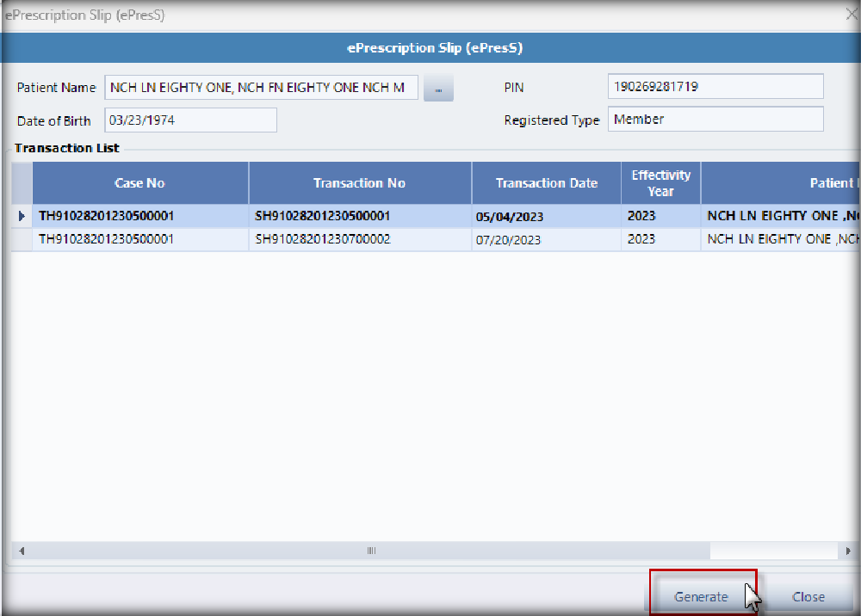Click the patient search ellipsis button
This screenshot has height=616, width=861.
coord(438,88)
